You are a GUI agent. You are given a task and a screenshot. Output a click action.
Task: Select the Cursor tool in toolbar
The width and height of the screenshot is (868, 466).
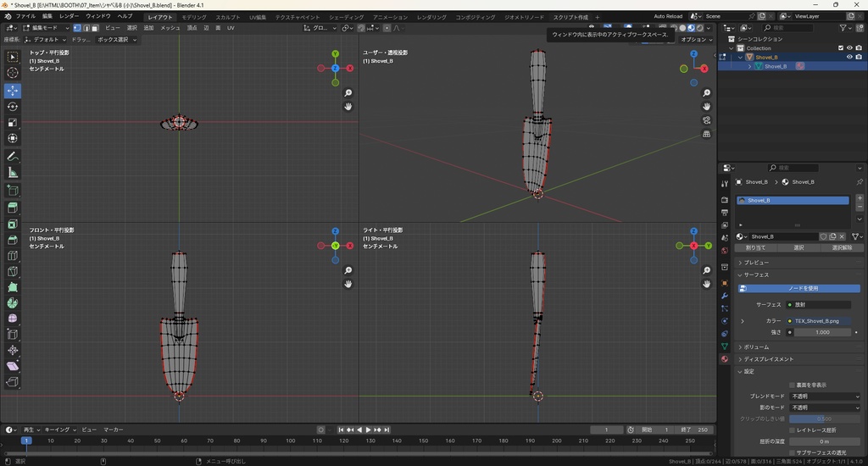[x=12, y=73]
